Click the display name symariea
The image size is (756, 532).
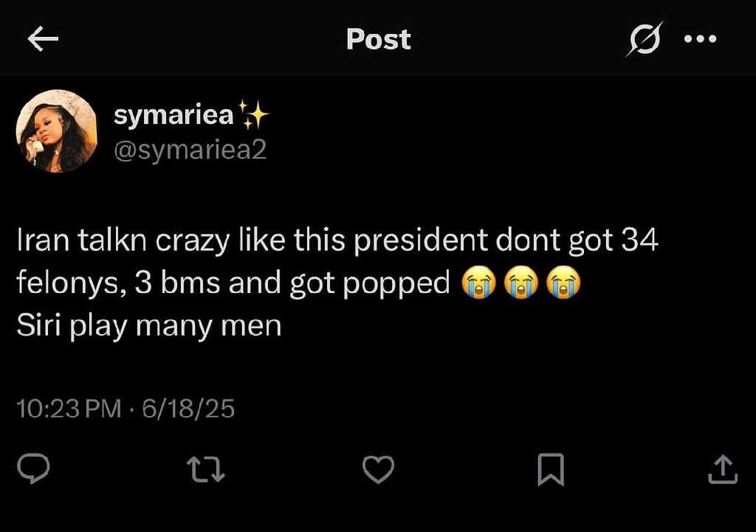(174, 115)
